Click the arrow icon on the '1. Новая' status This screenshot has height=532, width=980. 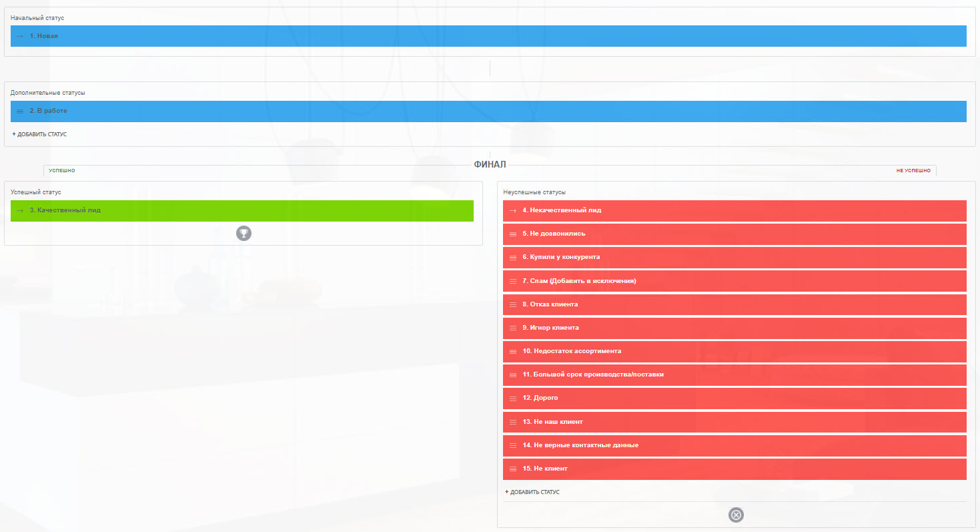pyautogui.click(x=20, y=36)
